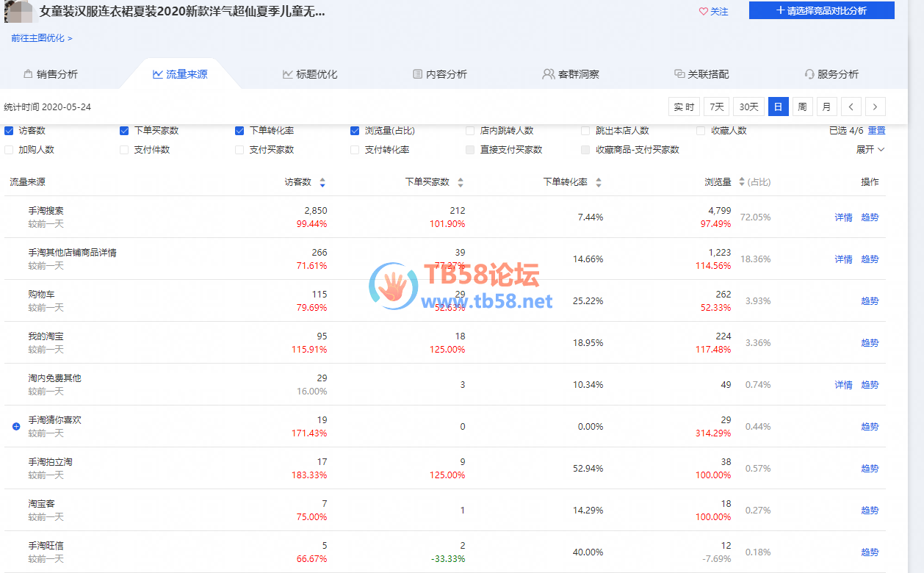The image size is (924, 573).
Task: Click 我的淘宝 traffic source name
Action: pos(46,336)
